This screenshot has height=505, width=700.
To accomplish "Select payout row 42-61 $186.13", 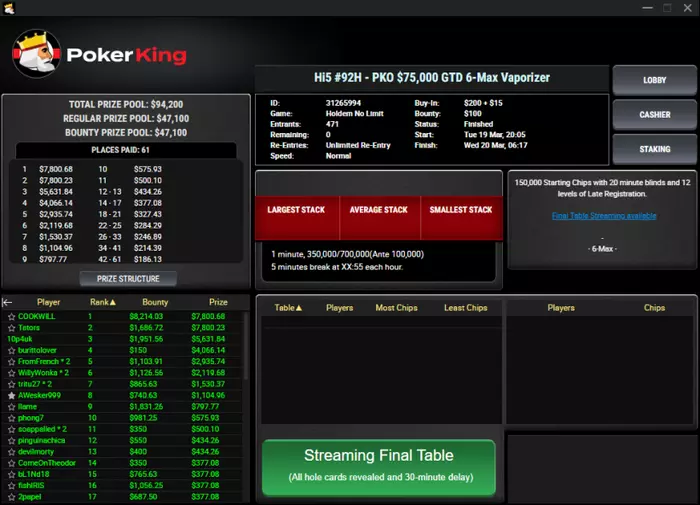I will tap(129, 259).
